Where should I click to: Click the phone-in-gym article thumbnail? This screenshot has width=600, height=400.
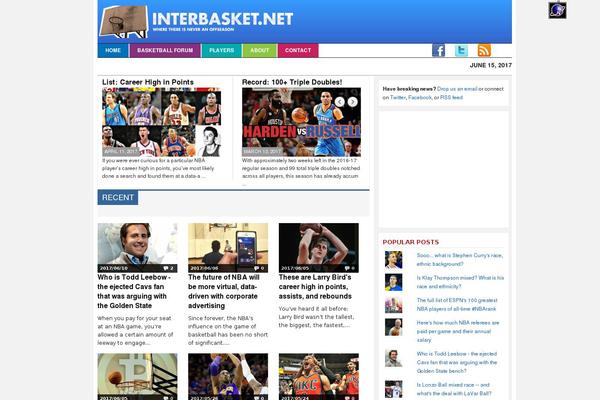228,248
